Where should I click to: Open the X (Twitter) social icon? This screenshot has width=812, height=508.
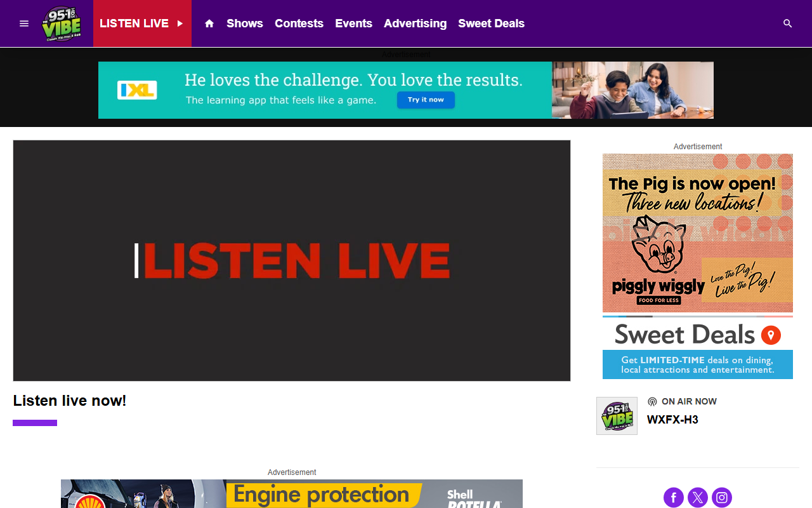[x=698, y=497]
